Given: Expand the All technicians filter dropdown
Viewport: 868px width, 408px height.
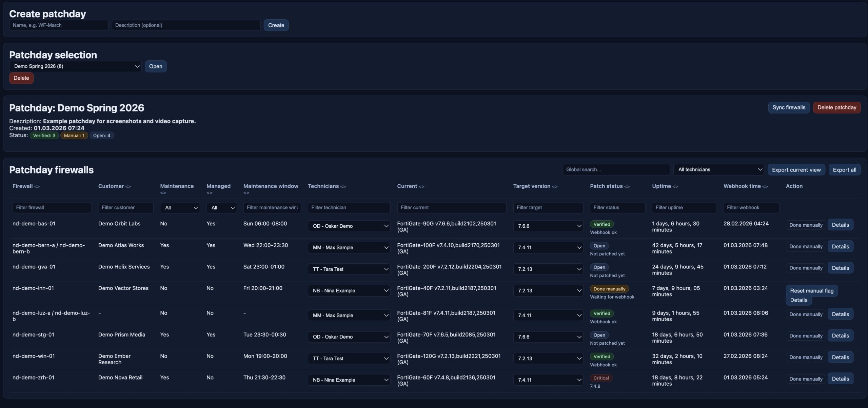Looking at the screenshot, I should point(719,169).
